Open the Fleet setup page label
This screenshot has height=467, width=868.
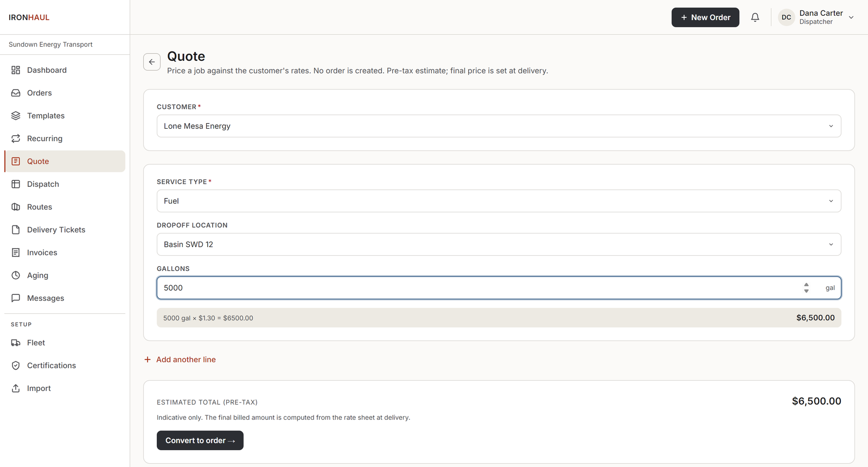[x=36, y=343]
